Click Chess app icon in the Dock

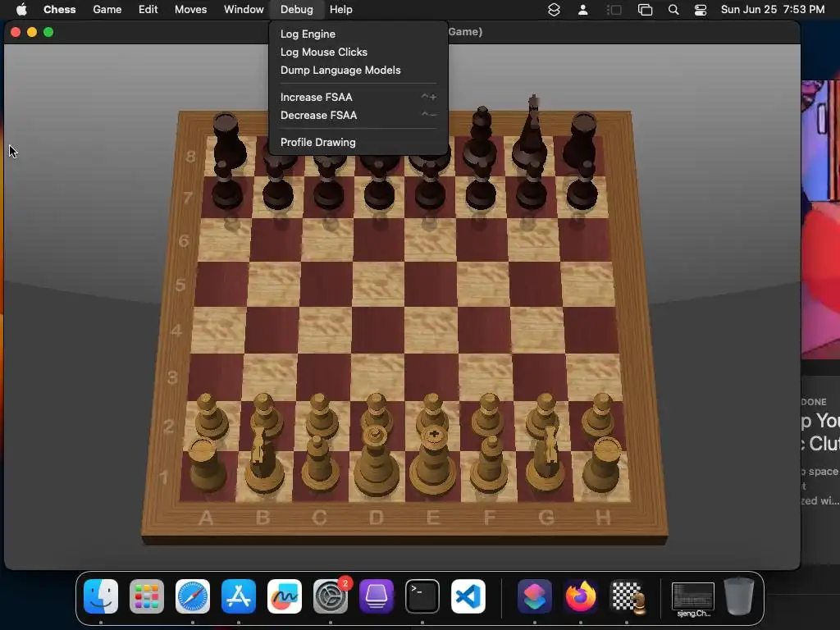(627, 596)
